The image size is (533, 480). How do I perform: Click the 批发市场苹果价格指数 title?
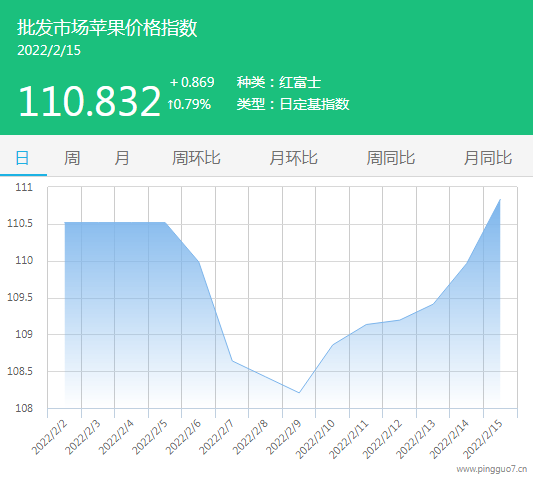pyautogui.click(x=107, y=28)
